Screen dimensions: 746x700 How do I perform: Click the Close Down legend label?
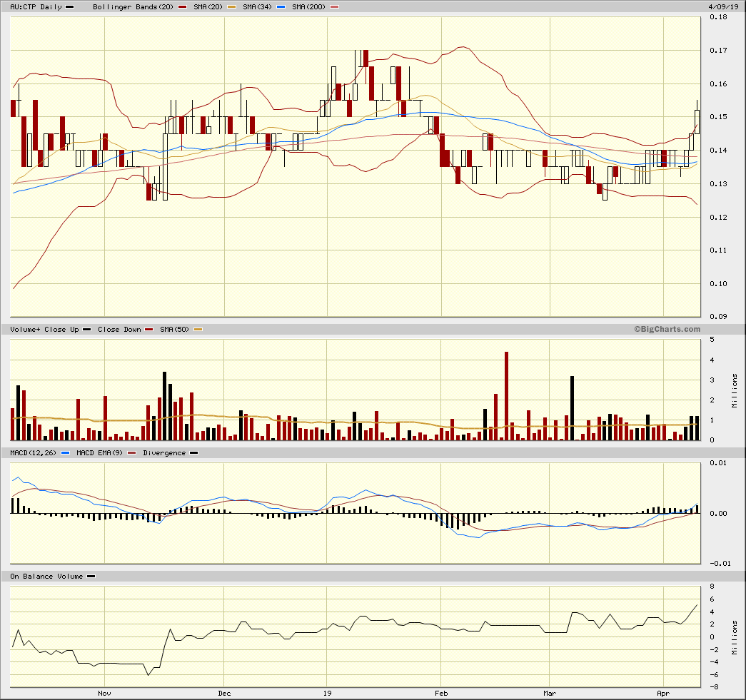point(119,329)
